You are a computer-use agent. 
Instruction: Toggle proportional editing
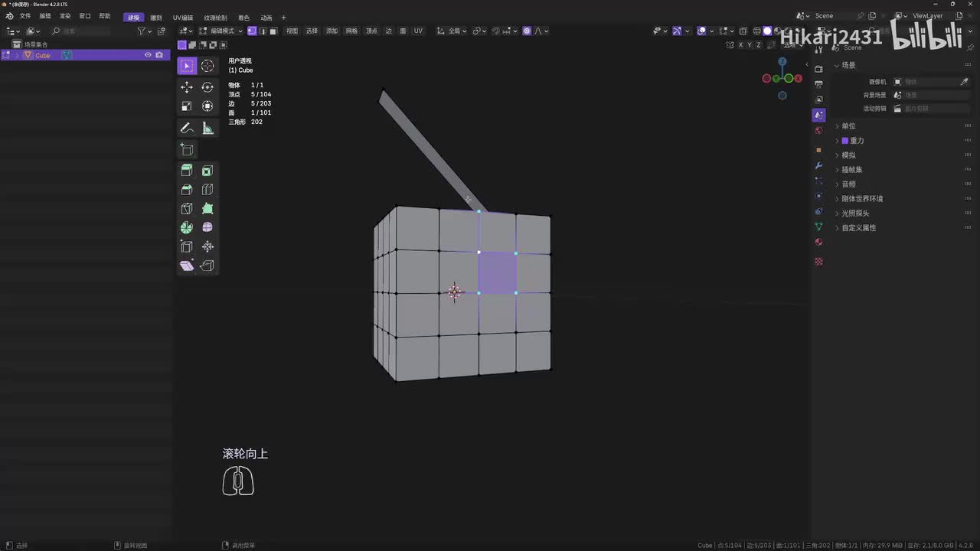[526, 31]
